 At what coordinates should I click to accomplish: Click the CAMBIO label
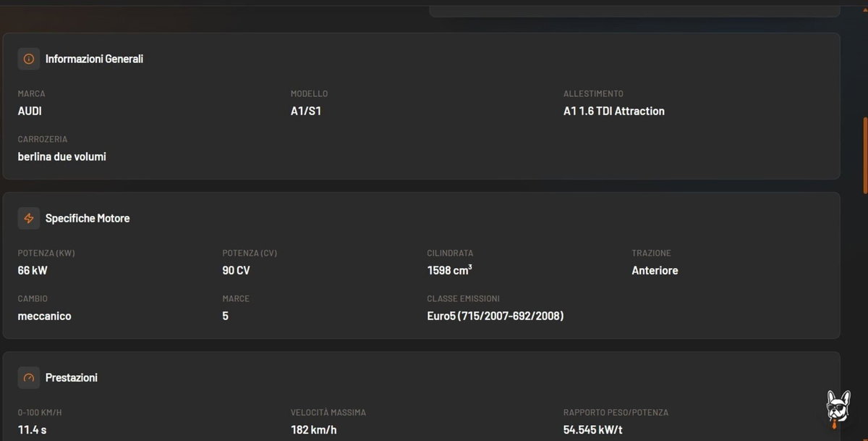pos(33,298)
